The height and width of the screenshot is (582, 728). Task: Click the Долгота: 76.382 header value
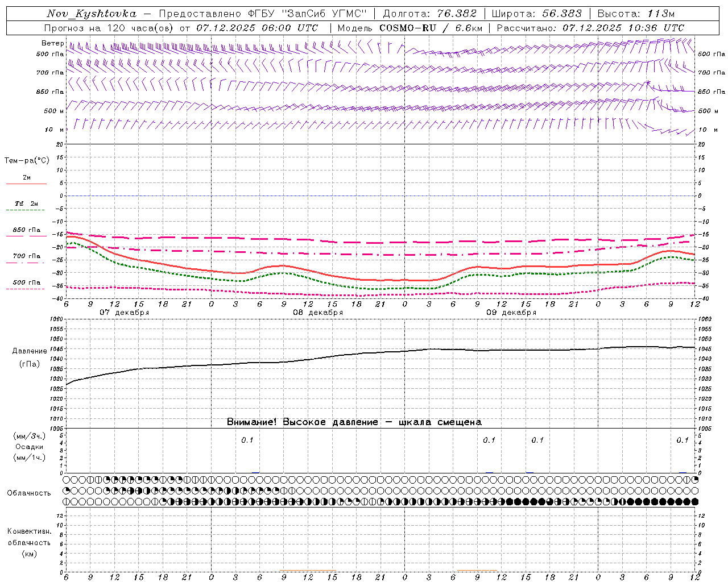(431, 14)
